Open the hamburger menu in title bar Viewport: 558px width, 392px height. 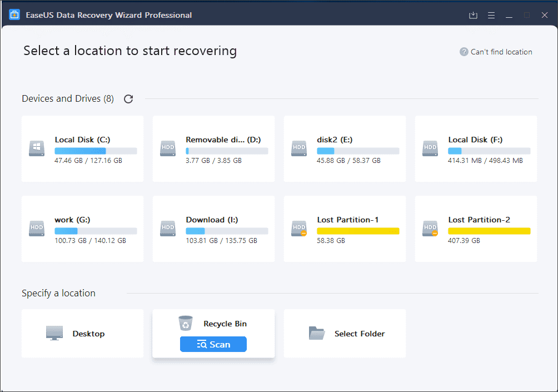click(x=491, y=16)
